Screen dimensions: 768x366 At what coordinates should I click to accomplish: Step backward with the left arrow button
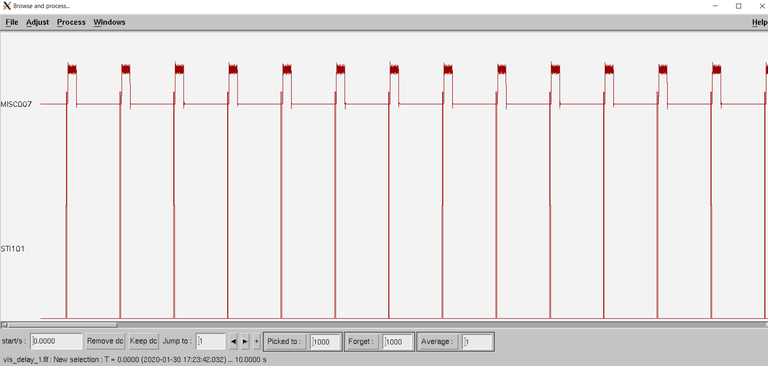(233, 342)
